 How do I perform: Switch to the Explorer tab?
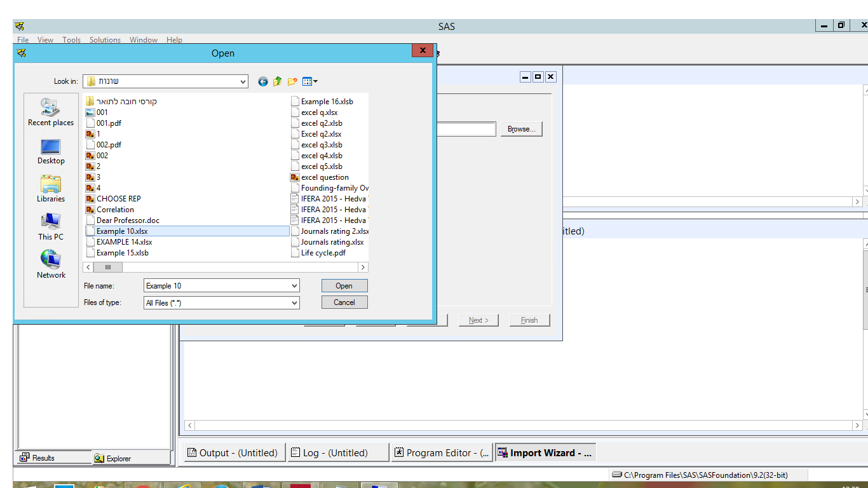point(132,458)
